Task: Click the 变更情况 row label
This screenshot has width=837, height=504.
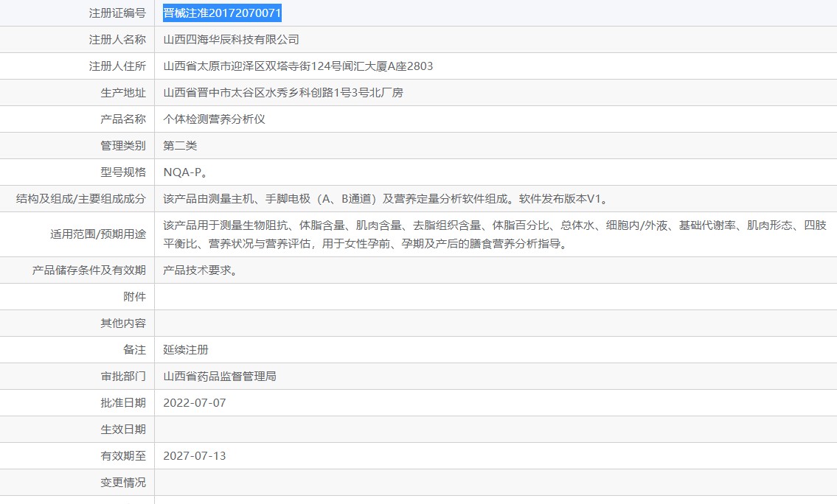Action: pyautogui.click(x=123, y=483)
